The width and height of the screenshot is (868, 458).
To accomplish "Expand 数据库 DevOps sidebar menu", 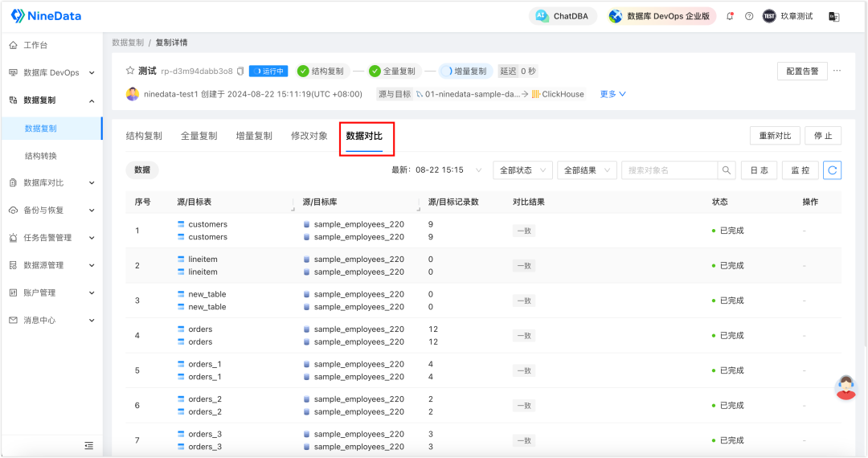I will point(51,72).
